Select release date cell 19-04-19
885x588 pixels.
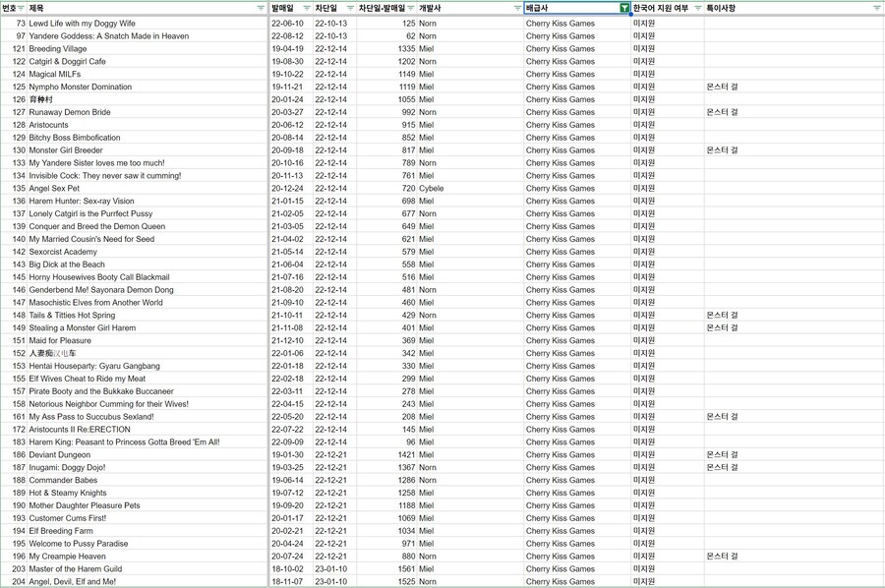pyautogui.click(x=287, y=48)
